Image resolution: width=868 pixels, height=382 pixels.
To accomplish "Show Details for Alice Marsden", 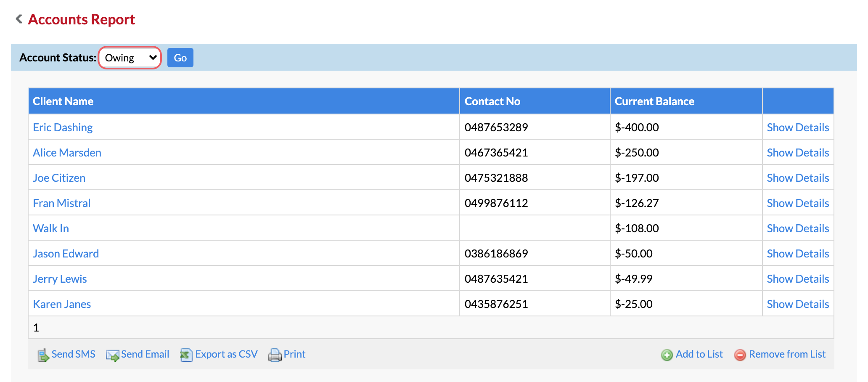I will 798,153.
